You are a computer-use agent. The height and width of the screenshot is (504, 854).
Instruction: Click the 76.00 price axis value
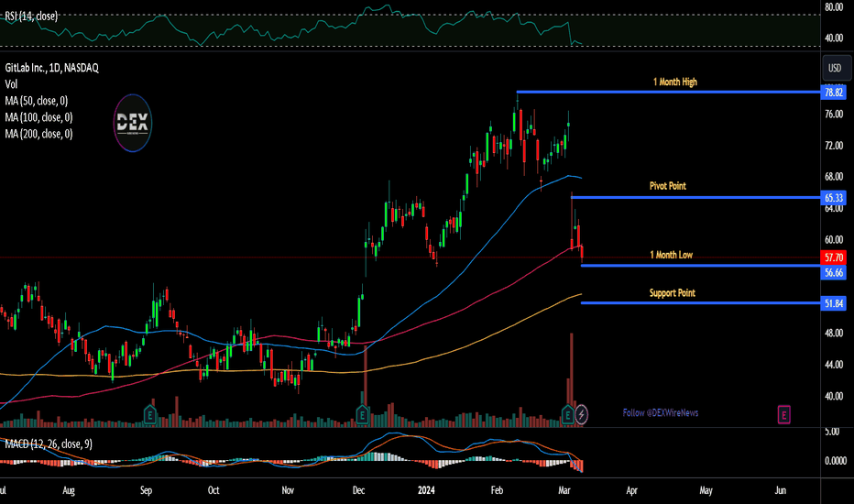tap(834, 114)
